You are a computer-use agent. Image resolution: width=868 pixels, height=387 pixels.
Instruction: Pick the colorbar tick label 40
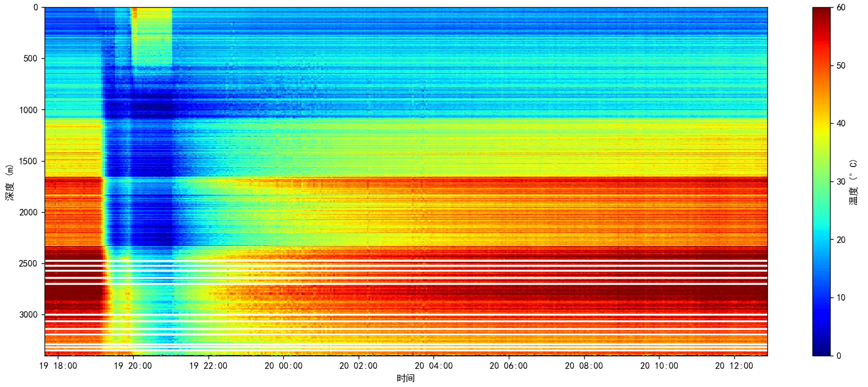[x=841, y=124]
